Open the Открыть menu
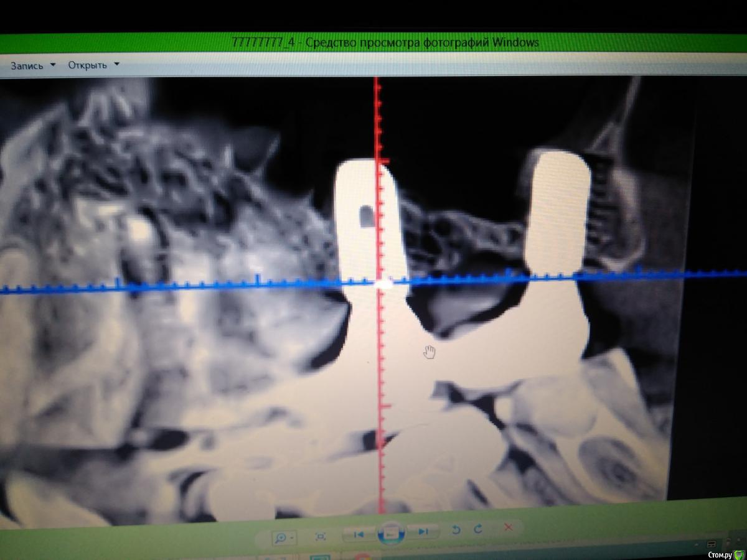Screen dimensions: 747x560 (x=87, y=65)
